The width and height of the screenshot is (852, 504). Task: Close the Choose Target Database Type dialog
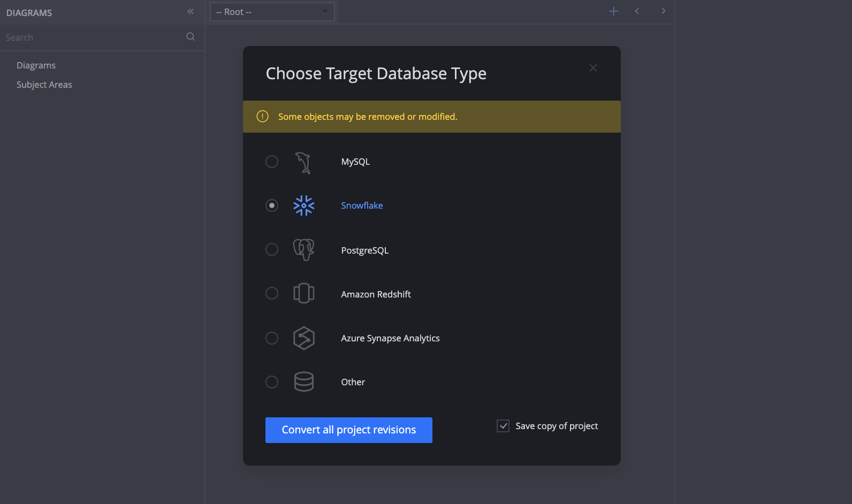pos(593,67)
